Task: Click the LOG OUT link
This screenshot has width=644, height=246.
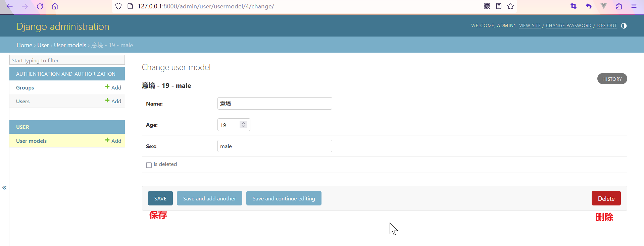Action: [x=607, y=25]
